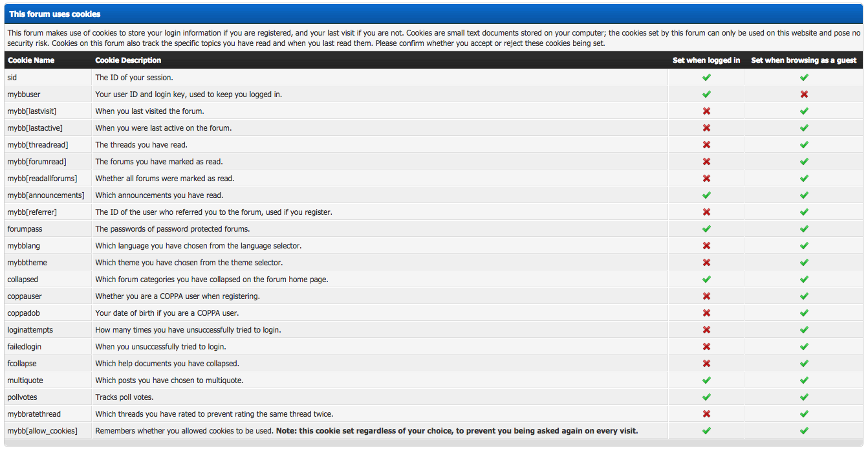Viewport: 868px width, 451px height.
Task: Click the Cookie Description column header
Action: tap(128, 60)
